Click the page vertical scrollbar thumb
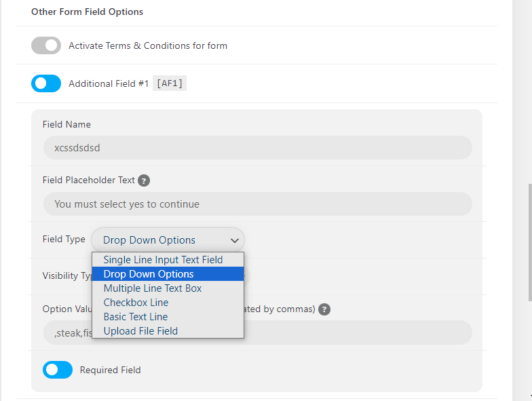 [x=530, y=243]
